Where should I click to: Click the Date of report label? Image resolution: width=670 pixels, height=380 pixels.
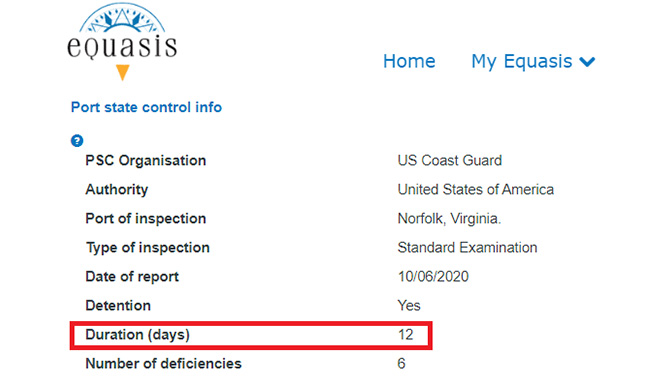tap(132, 277)
